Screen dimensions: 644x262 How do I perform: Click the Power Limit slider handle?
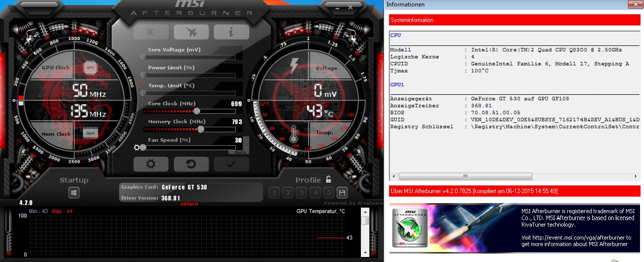point(143,75)
